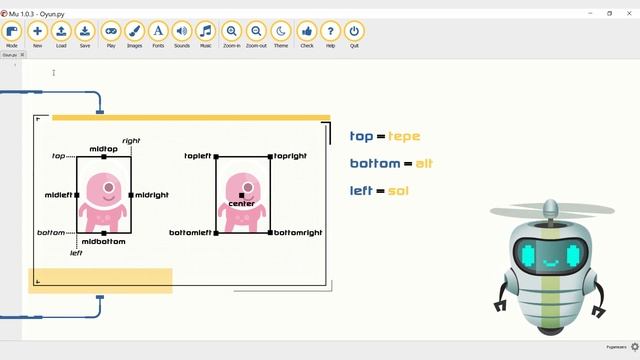This screenshot has height=360, width=640.
Task: Run the game with Play
Action: click(x=111, y=35)
